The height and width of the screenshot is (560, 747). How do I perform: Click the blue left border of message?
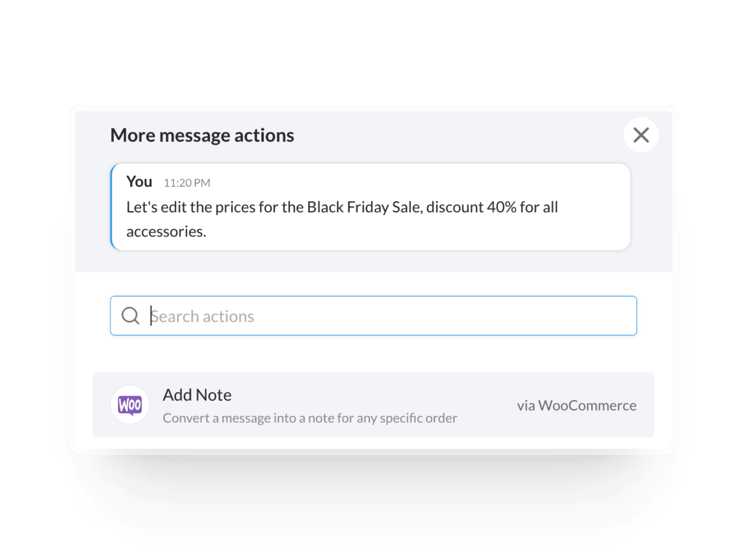tap(112, 207)
